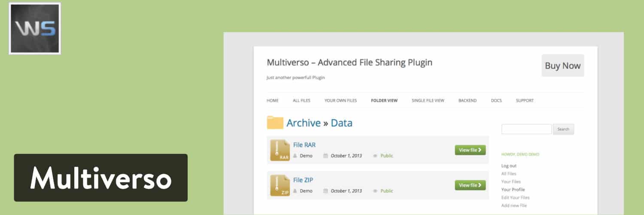
Task: Open the Data breadcrumb link
Action: point(342,123)
